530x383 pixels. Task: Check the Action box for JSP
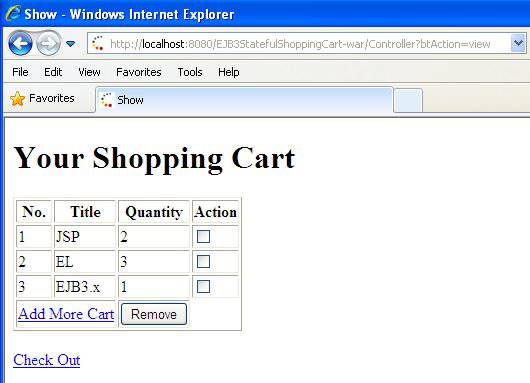point(203,236)
